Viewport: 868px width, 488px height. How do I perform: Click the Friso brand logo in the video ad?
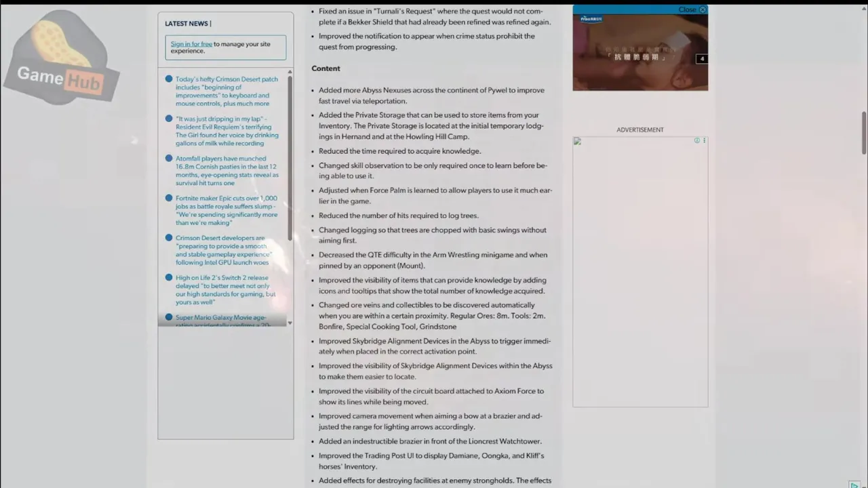click(591, 18)
